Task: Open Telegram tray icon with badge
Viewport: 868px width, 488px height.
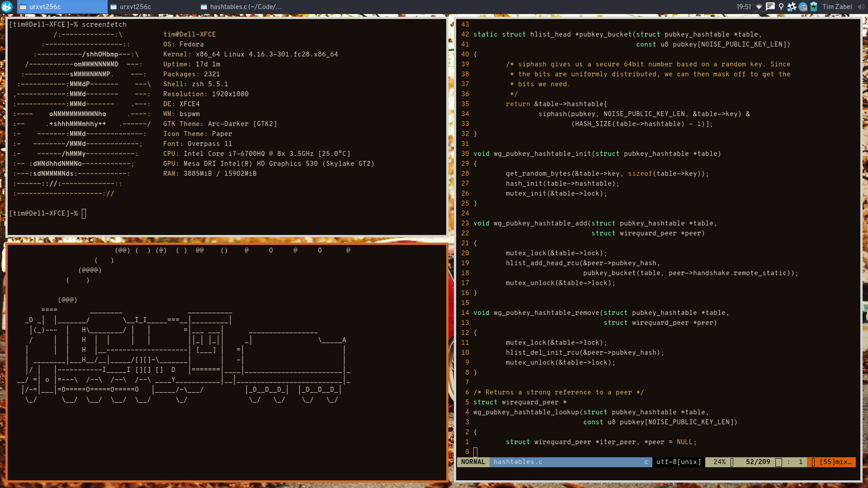Action: coord(803,7)
